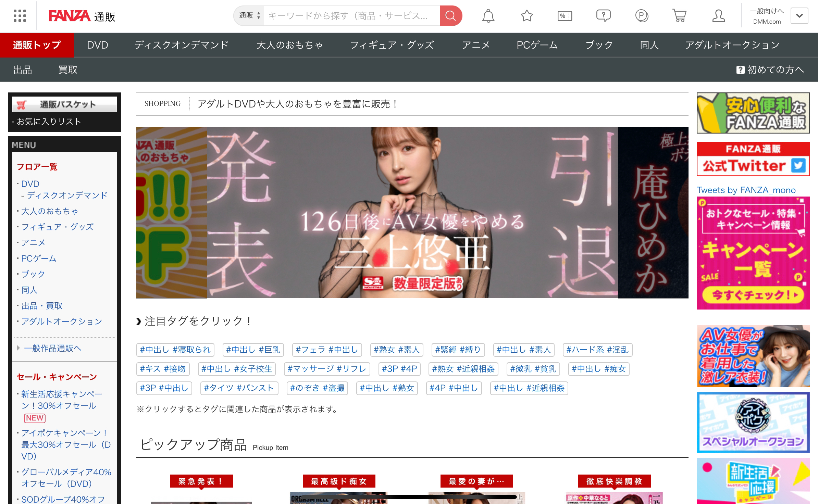Open お気に入りリスト link

point(49,122)
